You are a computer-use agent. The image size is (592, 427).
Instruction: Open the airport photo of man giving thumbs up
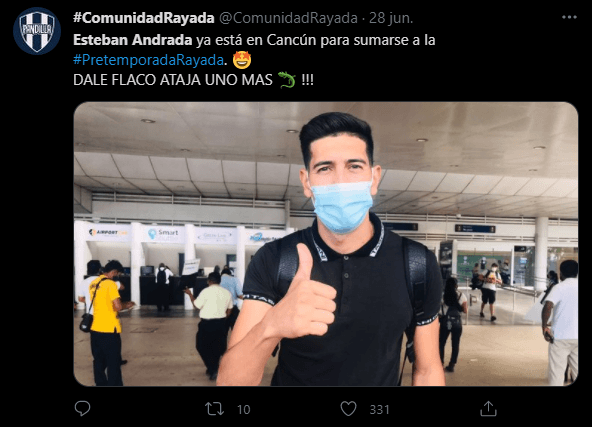[325, 244]
